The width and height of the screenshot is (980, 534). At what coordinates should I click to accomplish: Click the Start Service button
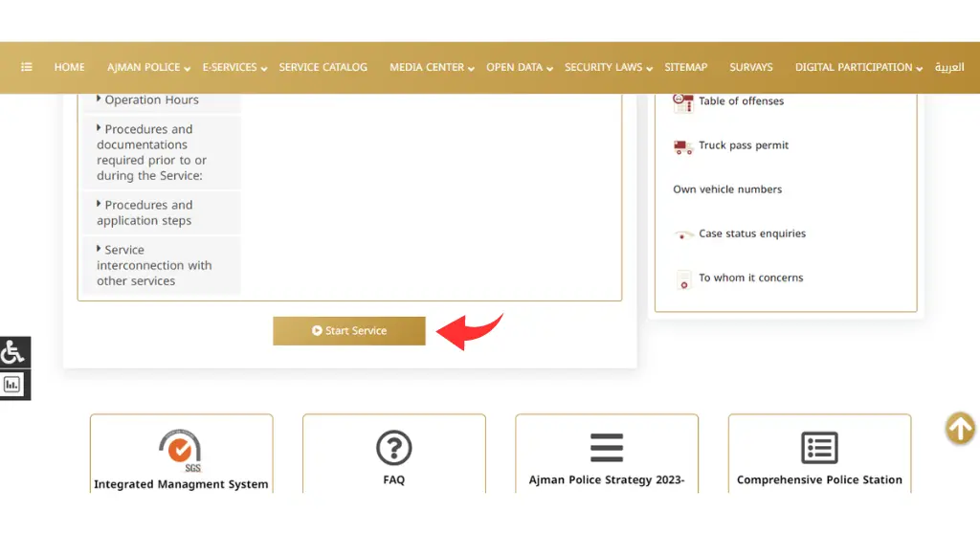[x=348, y=331]
